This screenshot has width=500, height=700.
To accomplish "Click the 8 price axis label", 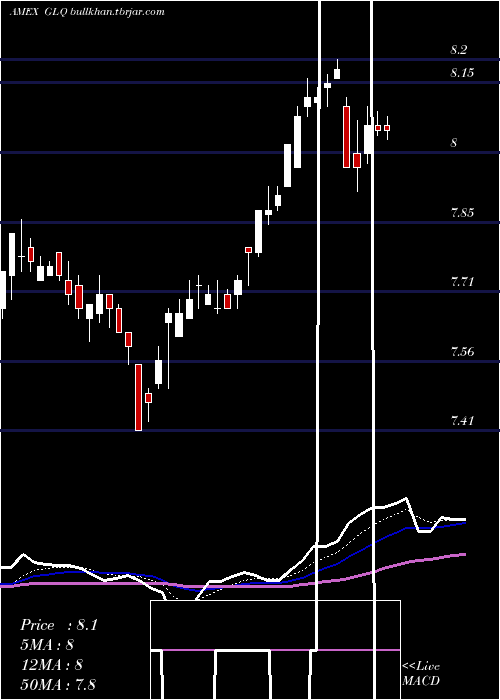I will [x=454, y=143].
